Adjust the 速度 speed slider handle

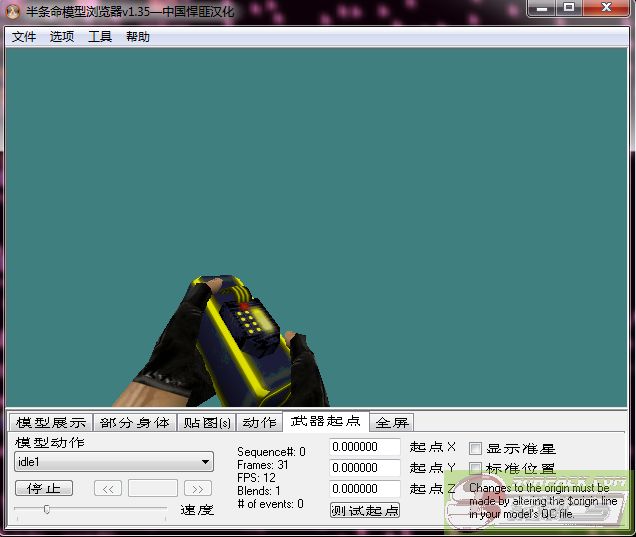(x=47, y=509)
